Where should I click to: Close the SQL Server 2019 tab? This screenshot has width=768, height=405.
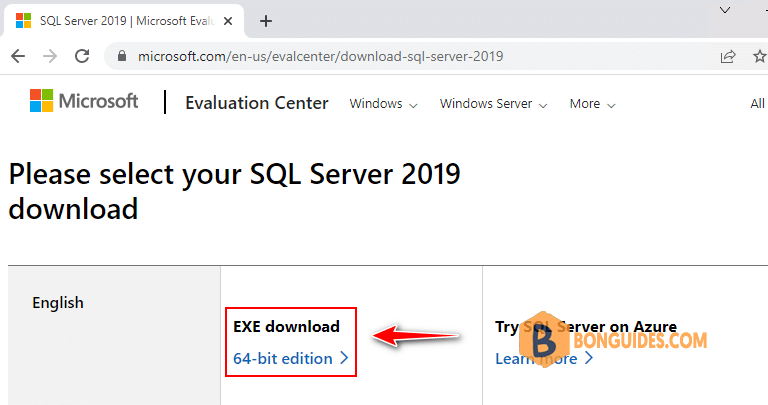[228, 21]
